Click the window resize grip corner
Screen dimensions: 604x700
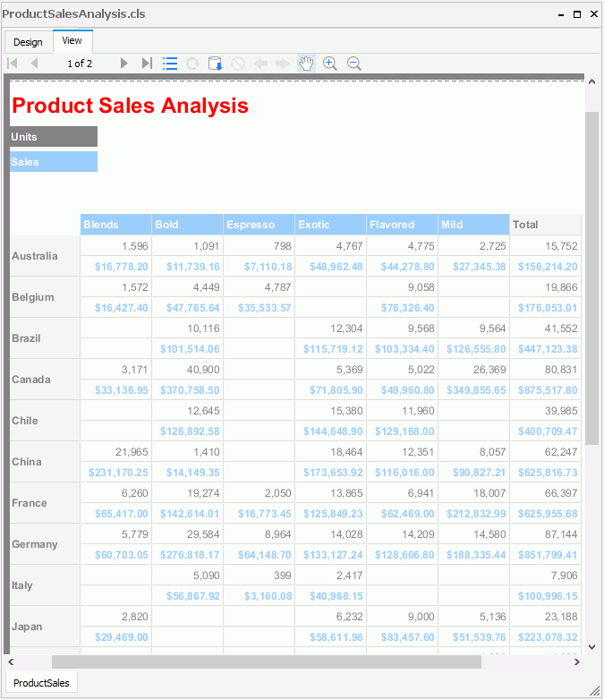(595, 691)
